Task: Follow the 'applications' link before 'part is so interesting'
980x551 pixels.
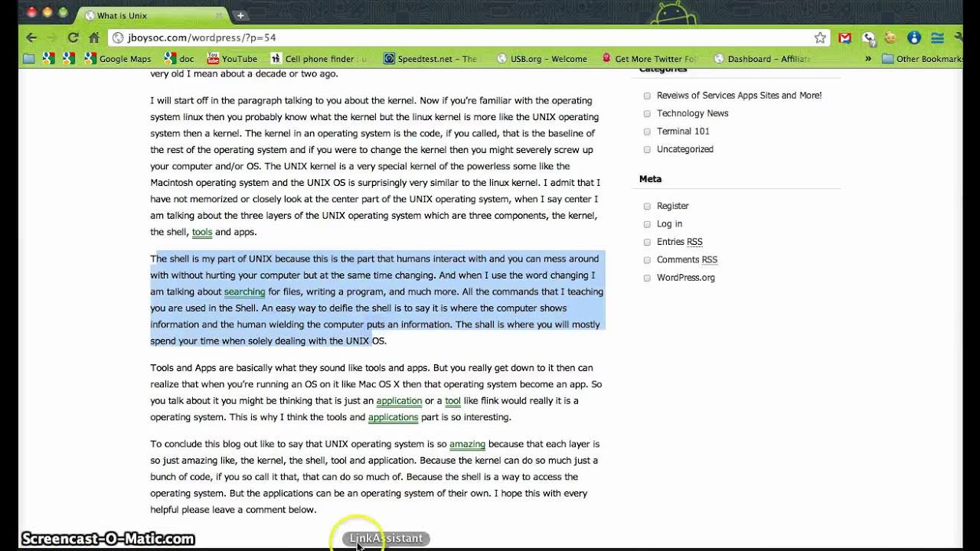Action: (393, 417)
